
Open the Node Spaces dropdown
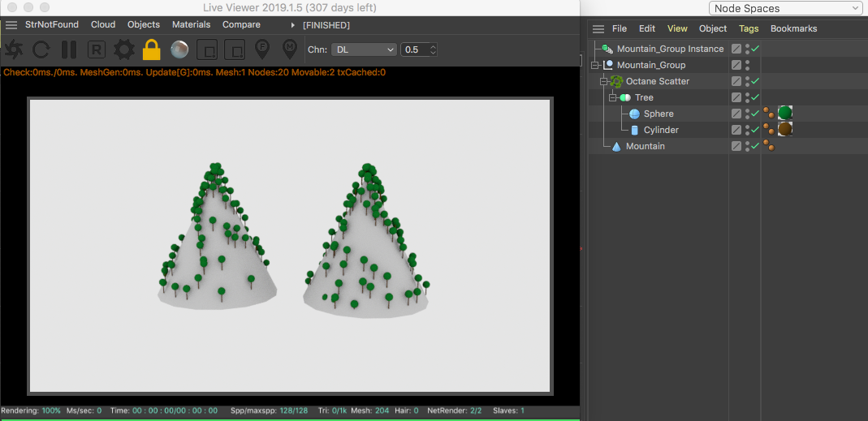[785, 8]
